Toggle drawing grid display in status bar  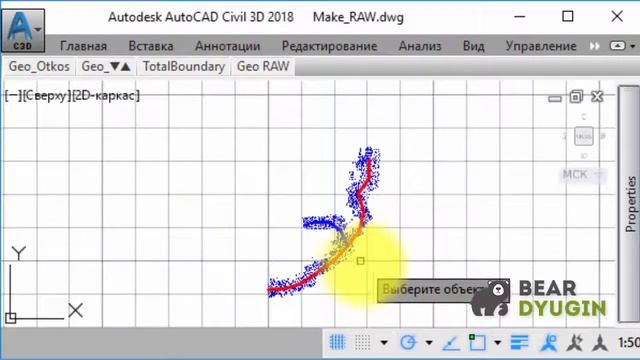[337, 342]
